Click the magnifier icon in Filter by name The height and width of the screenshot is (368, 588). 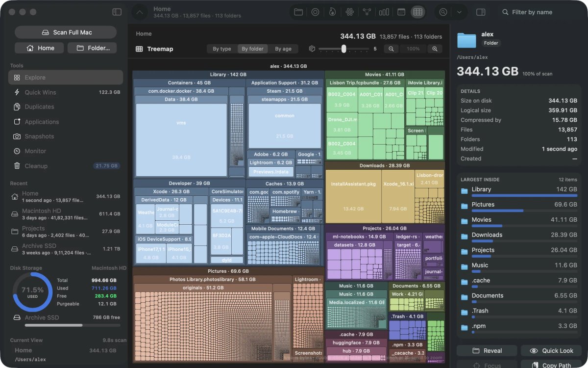pos(505,12)
